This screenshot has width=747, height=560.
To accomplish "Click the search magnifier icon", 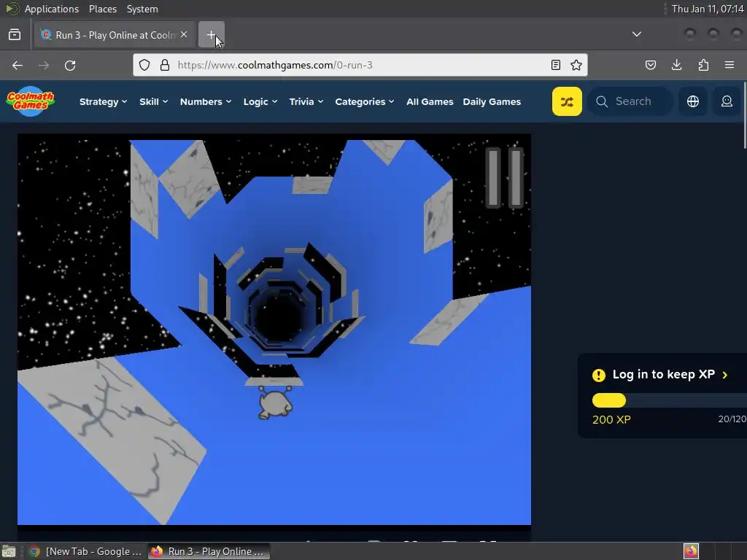I will 602,101.
